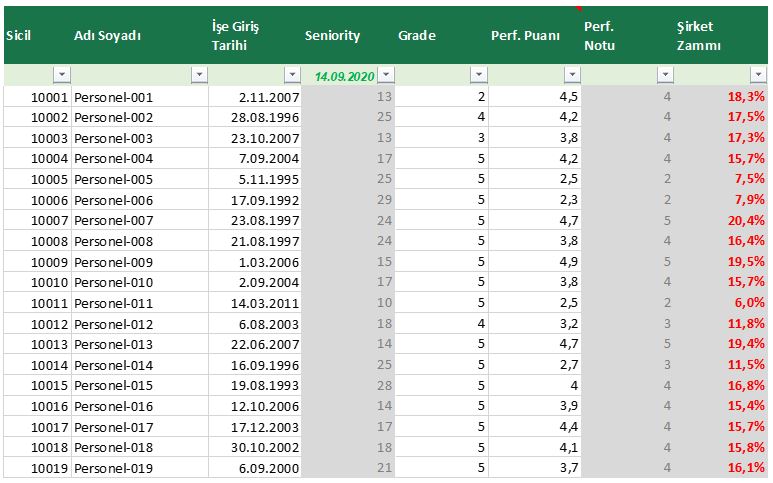The height and width of the screenshot is (483, 773).
Task: Click Sicil cell 10007
Action: click(37, 220)
